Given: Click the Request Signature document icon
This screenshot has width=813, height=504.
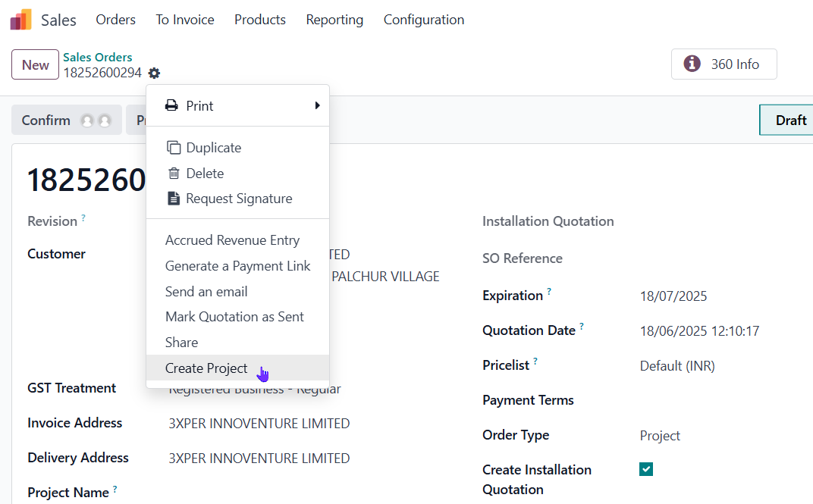Looking at the screenshot, I should pos(174,199).
